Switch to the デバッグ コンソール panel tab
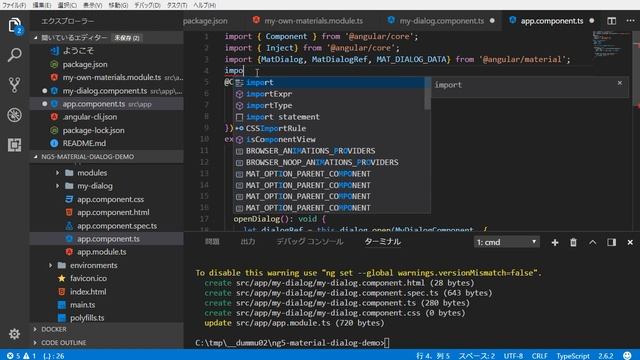The width and height of the screenshot is (640, 360). (310, 242)
